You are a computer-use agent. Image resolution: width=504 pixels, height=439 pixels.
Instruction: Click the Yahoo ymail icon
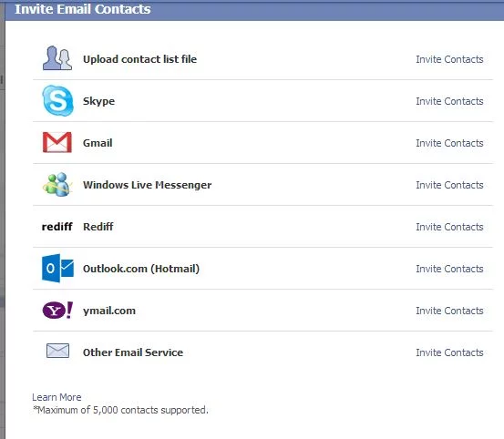(x=57, y=311)
